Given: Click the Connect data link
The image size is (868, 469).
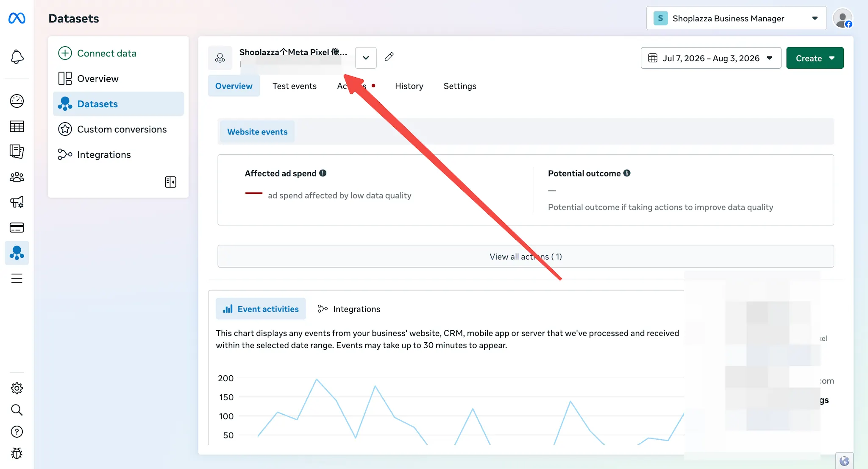Looking at the screenshot, I should 107,53.
